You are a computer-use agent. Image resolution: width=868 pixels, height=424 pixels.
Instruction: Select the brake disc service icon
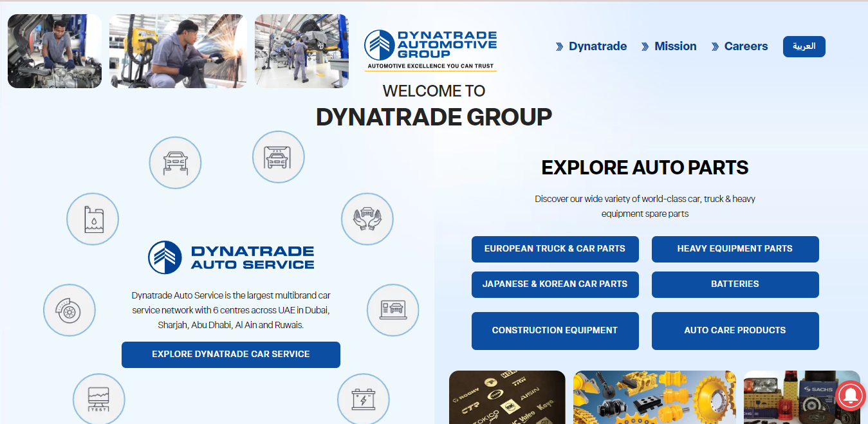point(69,310)
